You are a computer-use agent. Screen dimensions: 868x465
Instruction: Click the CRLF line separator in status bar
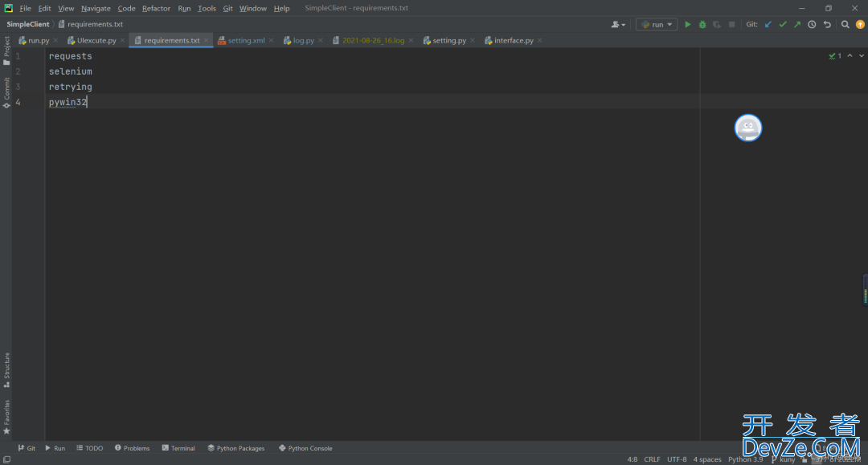(652, 459)
